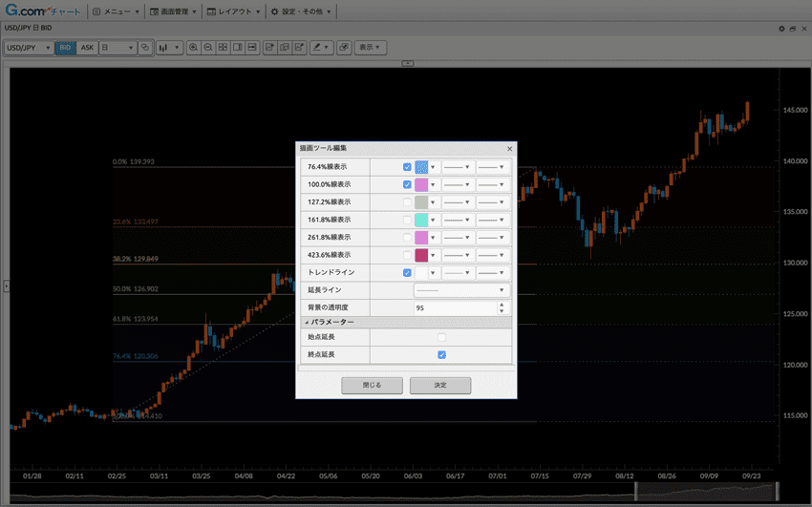
Task: Uncheck the 76.4%線表示 checkbox
Action: (407, 167)
